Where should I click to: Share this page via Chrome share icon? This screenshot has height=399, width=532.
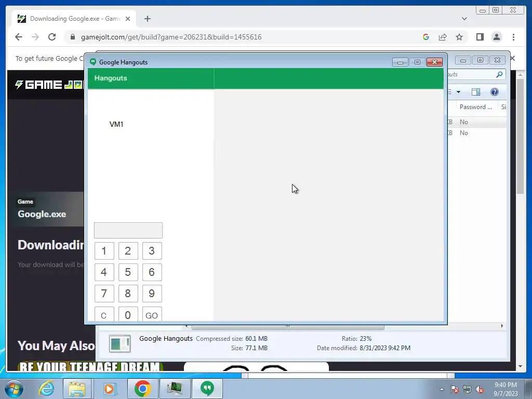pyautogui.click(x=443, y=37)
